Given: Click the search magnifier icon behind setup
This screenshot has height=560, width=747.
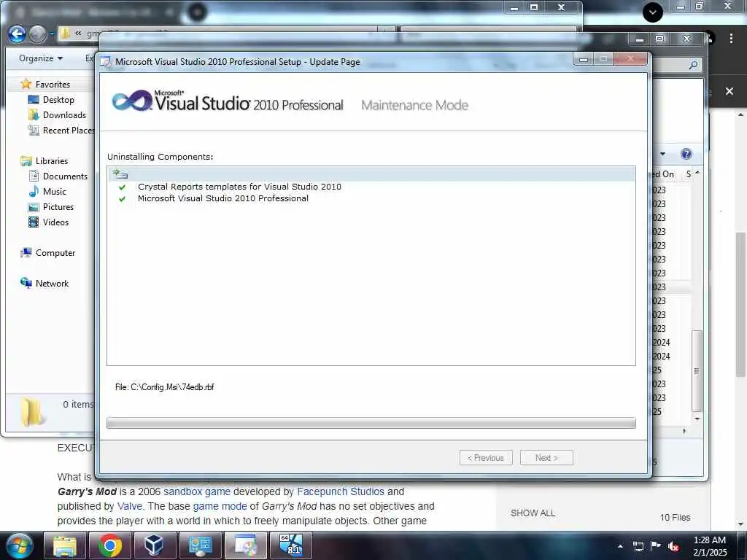Looking at the screenshot, I should tap(694, 64).
